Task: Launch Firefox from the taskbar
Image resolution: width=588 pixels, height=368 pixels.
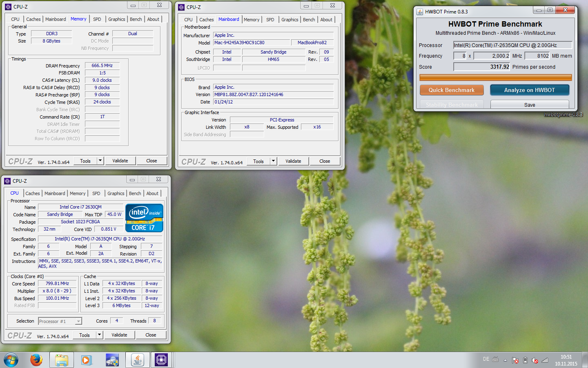Action: point(36,360)
